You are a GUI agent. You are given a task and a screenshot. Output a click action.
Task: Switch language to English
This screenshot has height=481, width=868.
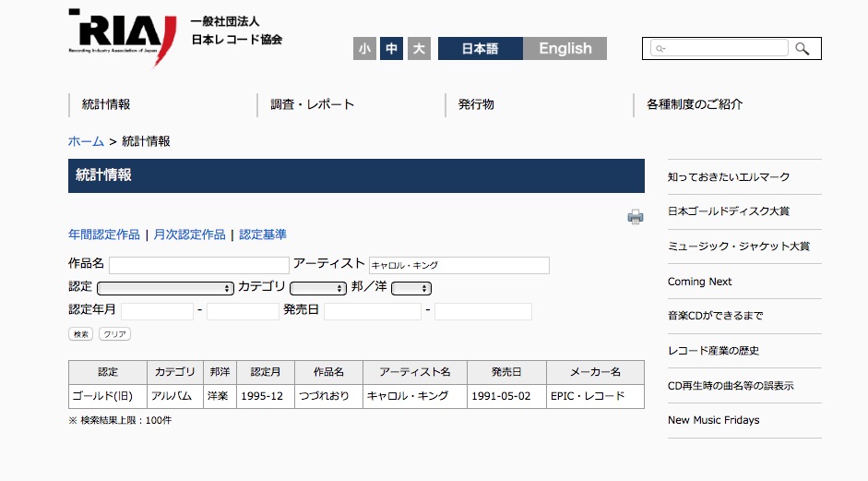pyautogui.click(x=565, y=49)
